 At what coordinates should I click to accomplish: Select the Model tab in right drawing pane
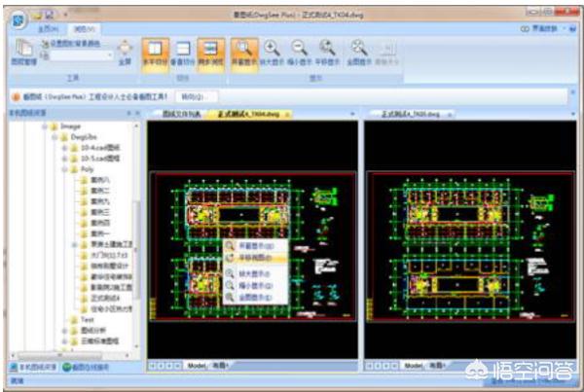click(414, 366)
